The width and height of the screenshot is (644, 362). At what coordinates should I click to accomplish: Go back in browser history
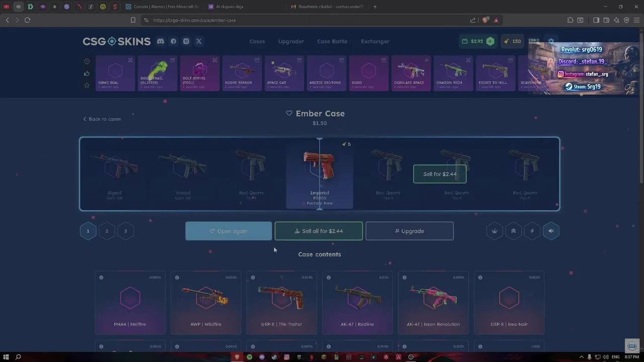tap(7, 20)
